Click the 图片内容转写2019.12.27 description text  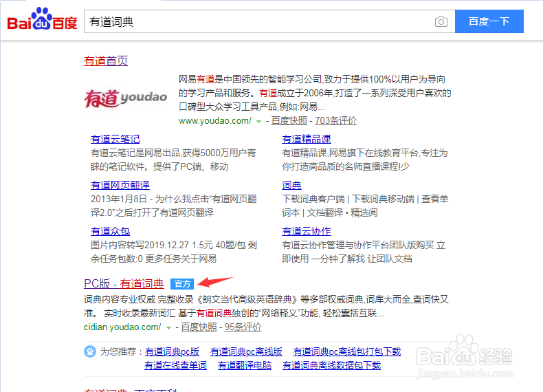174,252
